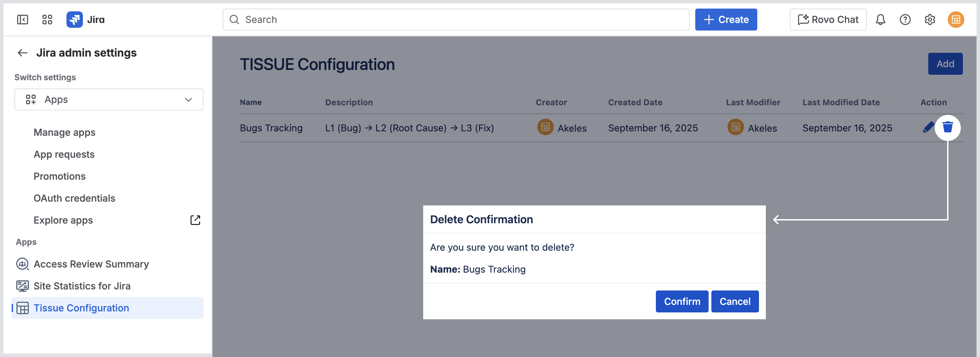
Task: Collapse the sidebar using the panel icon
Action: (22, 20)
